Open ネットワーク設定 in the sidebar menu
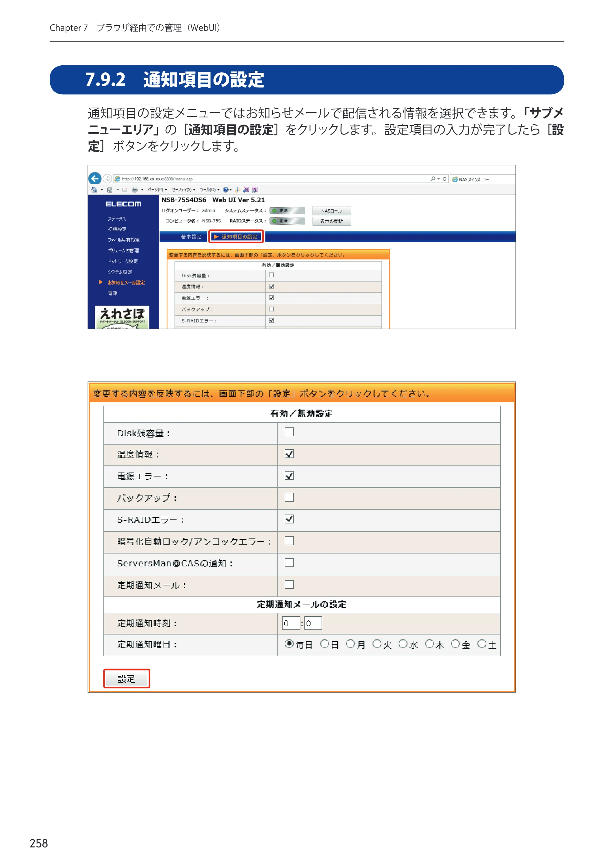The height and width of the screenshot is (868, 614). point(123,261)
